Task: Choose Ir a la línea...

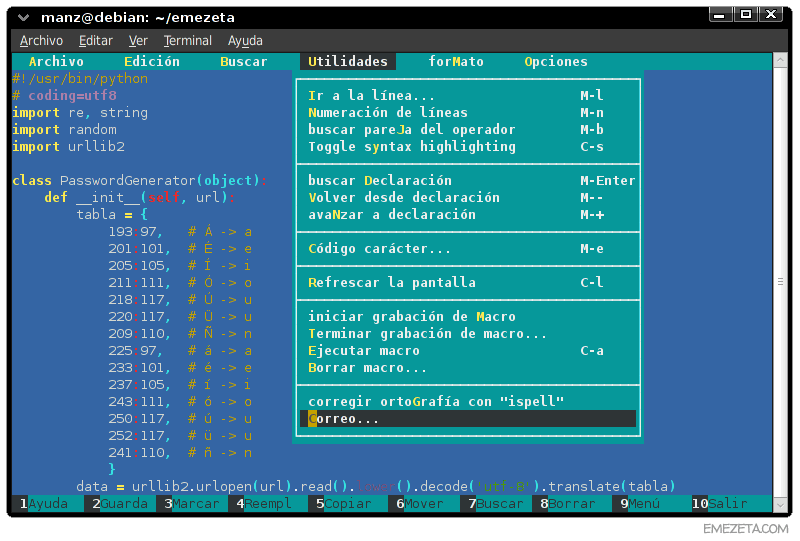Action: [x=468, y=95]
